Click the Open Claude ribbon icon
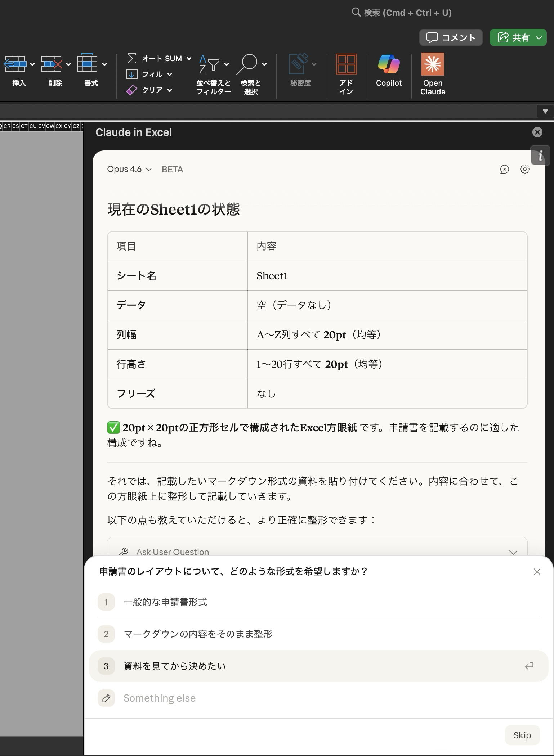Screen dimensions: 554x756 pyautogui.click(x=433, y=64)
